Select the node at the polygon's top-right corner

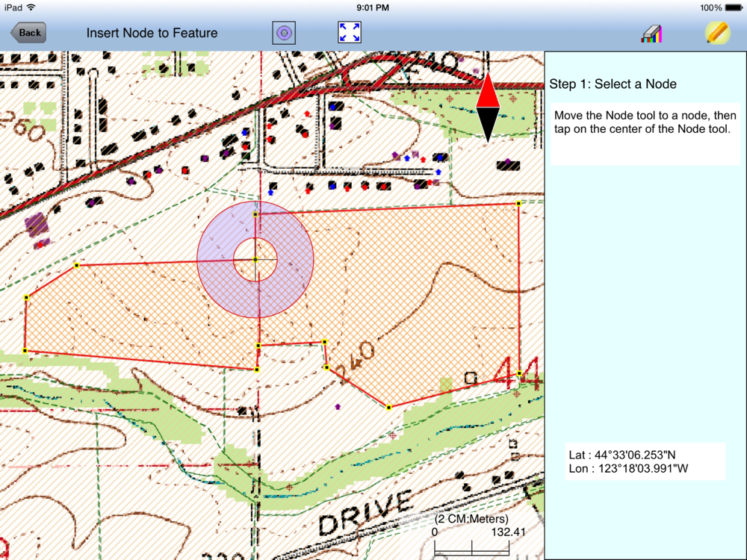(x=518, y=203)
